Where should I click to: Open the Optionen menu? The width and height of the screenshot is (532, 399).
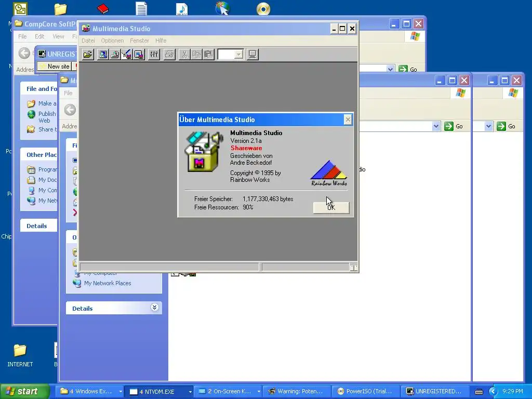(112, 41)
